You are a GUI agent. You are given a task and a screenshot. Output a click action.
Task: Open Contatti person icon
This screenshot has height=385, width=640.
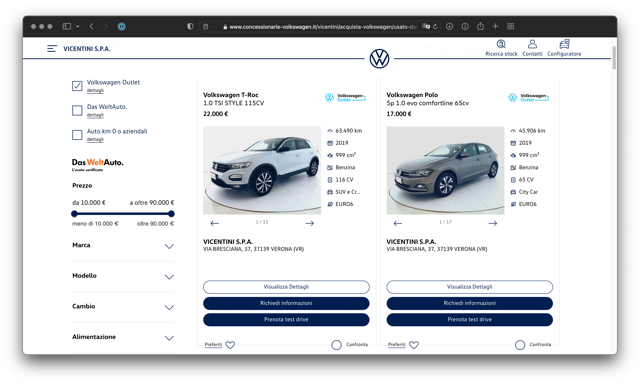click(532, 44)
